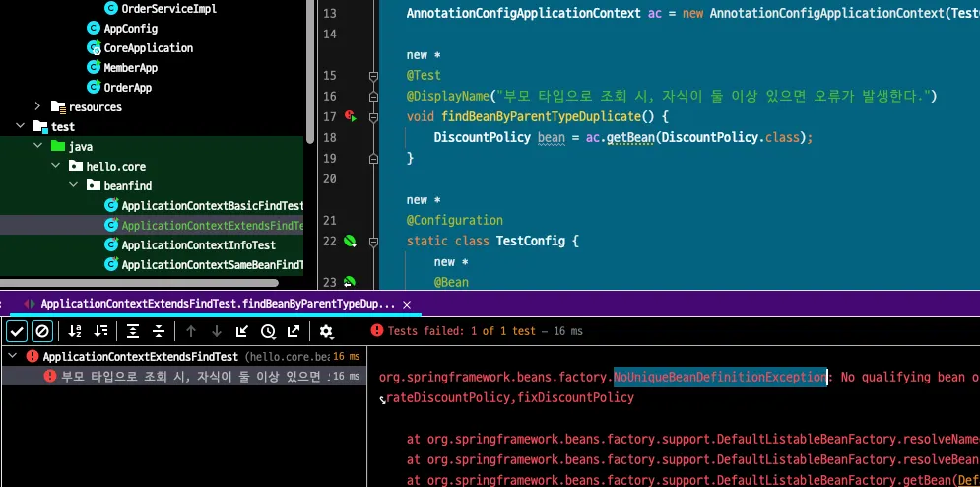Screen dimensions: 980x487
Task: Collapse the beanfind package chevron
Action: click(74, 186)
